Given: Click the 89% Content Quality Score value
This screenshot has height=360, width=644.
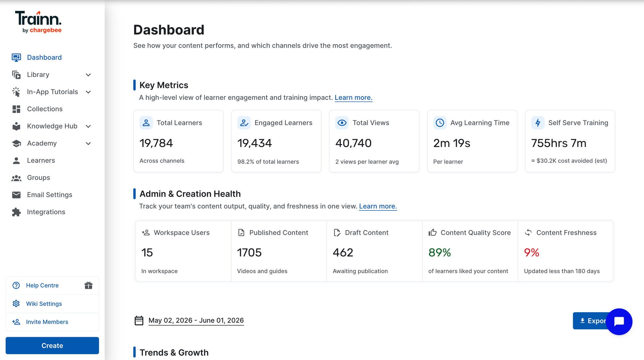Looking at the screenshot, I should point(440,252).
